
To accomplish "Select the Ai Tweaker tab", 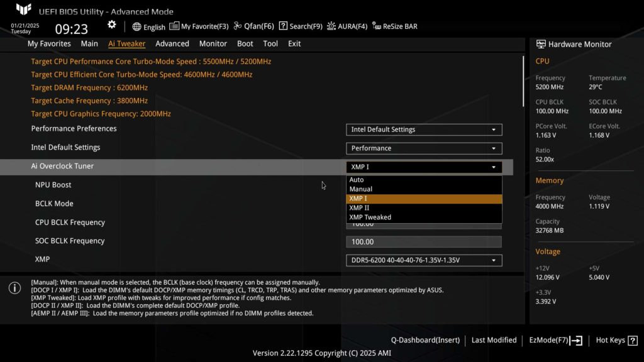I will pyautogui.click(x=126, y=43).
